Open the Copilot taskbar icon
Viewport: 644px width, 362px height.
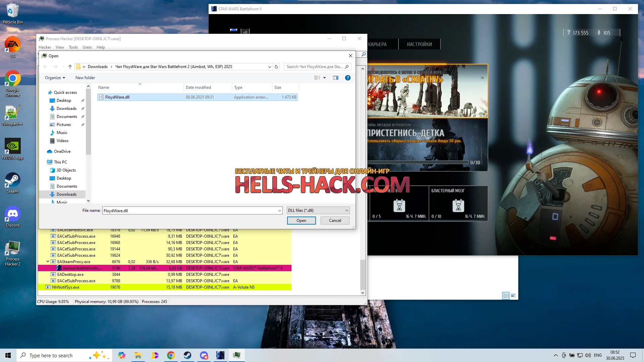point(122,355)
